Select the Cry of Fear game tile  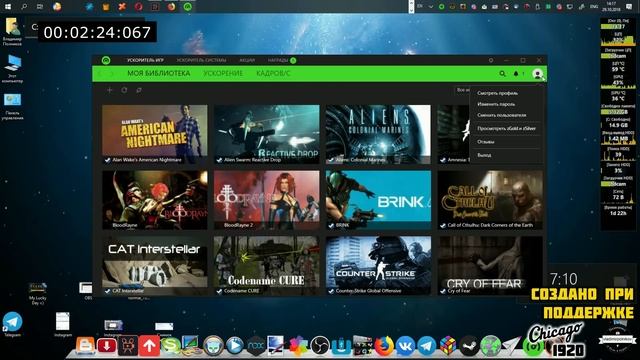pyautogui.click(x=490, y=265)
